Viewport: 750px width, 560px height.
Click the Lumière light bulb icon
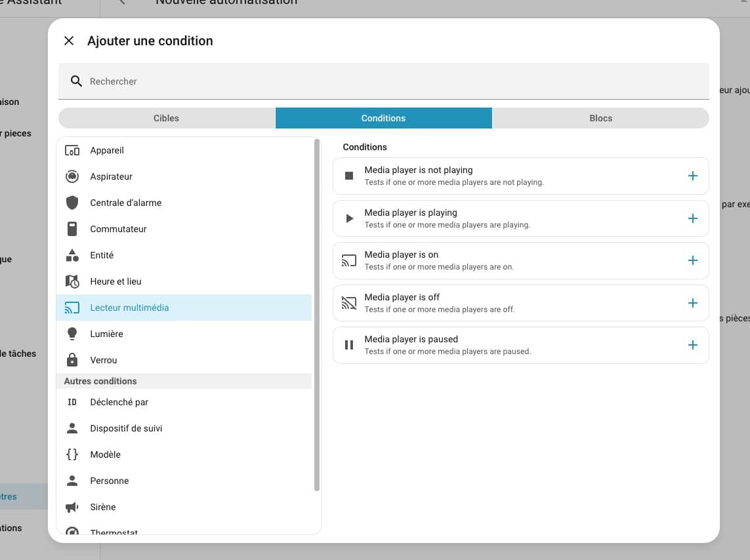point(72,334)
